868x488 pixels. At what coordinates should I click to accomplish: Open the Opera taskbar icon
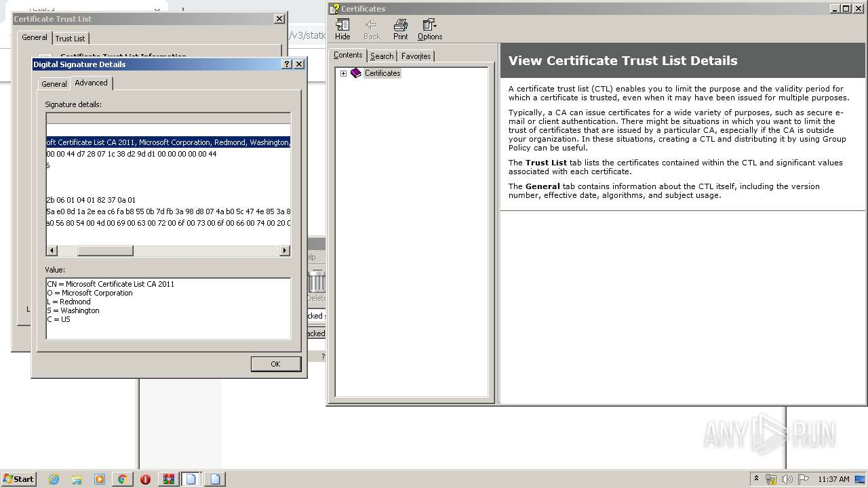[145, 479]
